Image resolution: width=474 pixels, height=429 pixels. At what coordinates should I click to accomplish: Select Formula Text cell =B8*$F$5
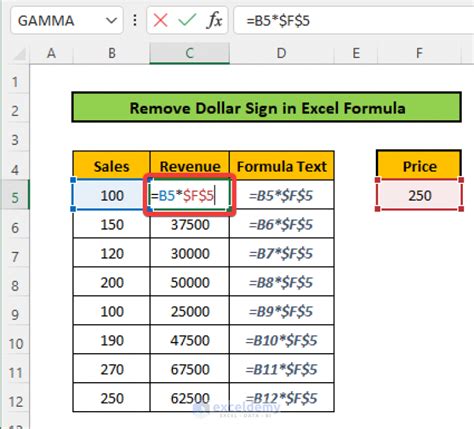(x=282, y=282)
